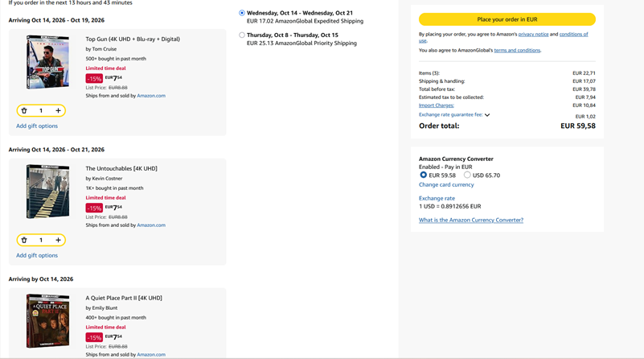The image size is (644, 359).
Task: Click 'by Kevin Costner' text
Action: 104,179
